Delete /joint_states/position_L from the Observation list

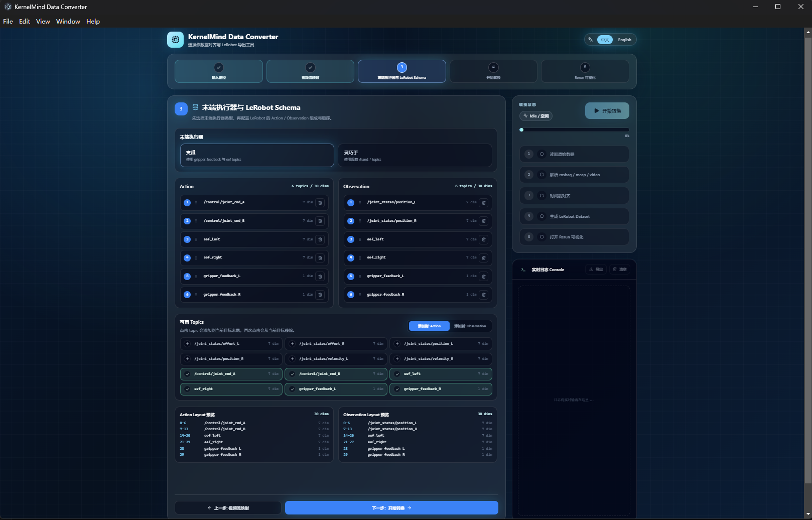484,203
